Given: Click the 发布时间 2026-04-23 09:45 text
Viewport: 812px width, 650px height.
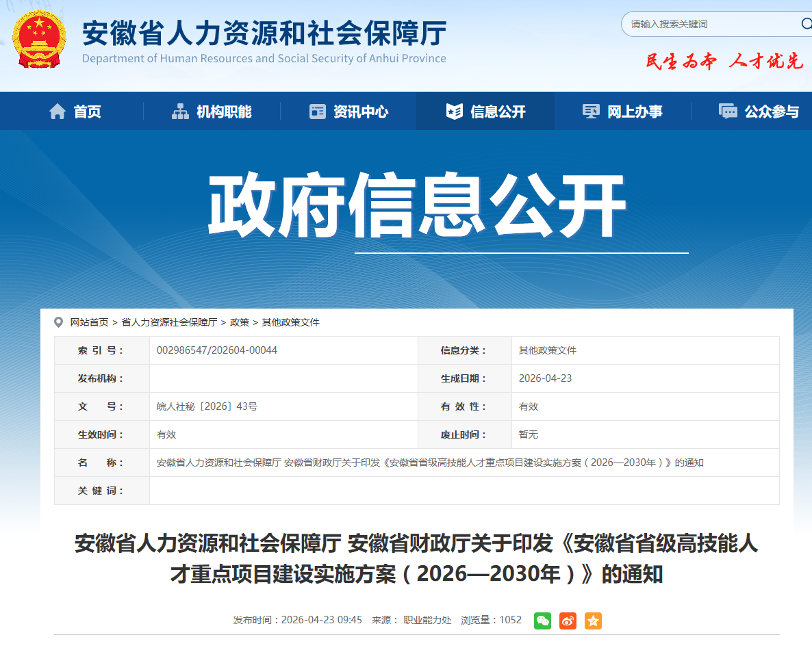Looking at the screenshot, I should [x=297, y=620].
